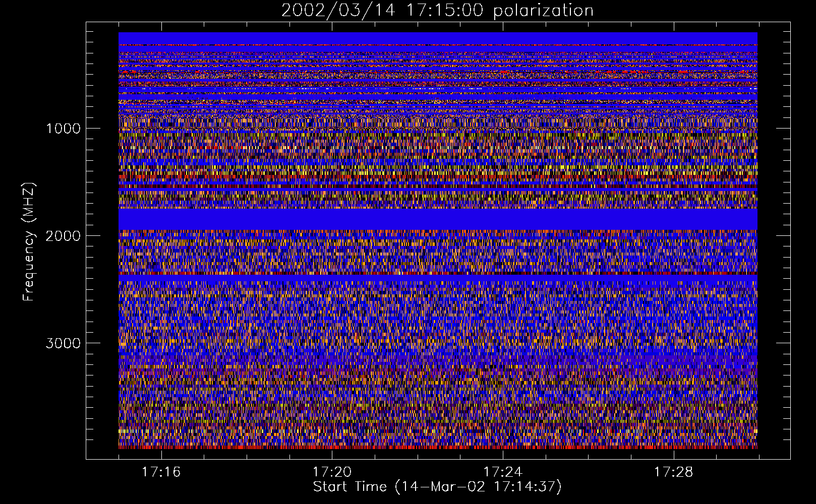Click the "Frequency (MHZ)" axis label
This screenshot has width=816, height=504.
tap(29, 242)
